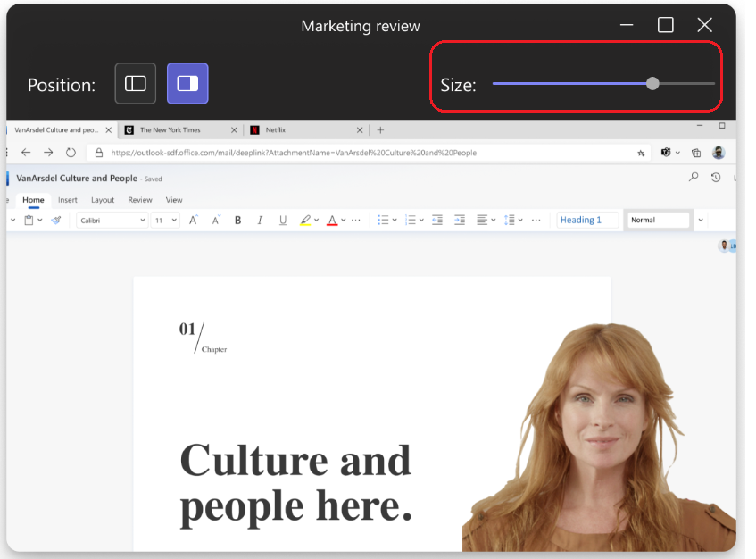Click the align text icon
756x559 pixels.
coord(482,220)
